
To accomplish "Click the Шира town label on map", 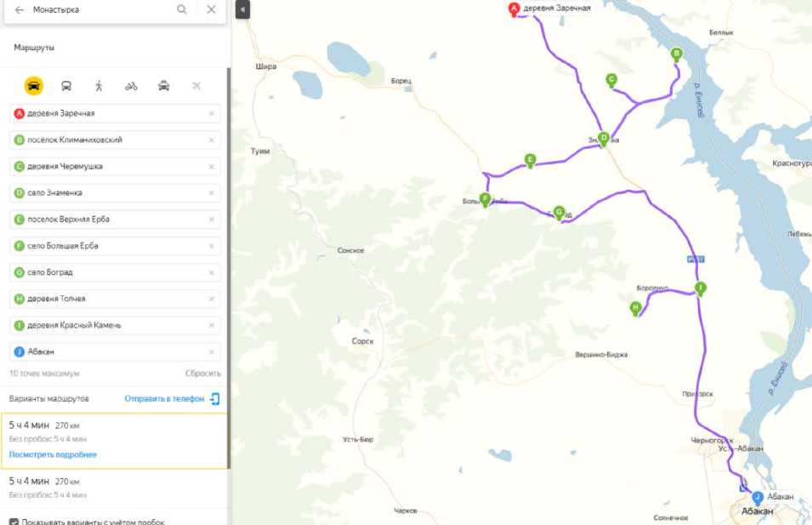I will pyautogui.click(x=266, y=66).
